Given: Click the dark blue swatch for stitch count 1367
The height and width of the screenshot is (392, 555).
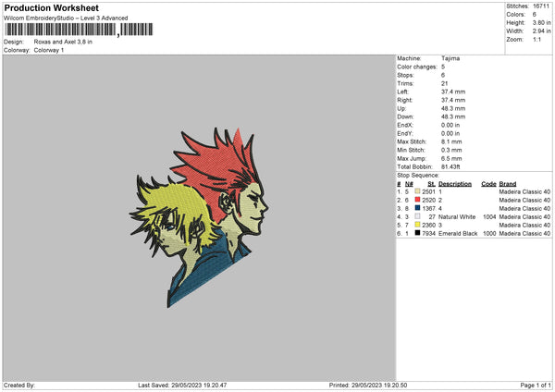Looking at the screenshot, I should click(x=417, y=208).
